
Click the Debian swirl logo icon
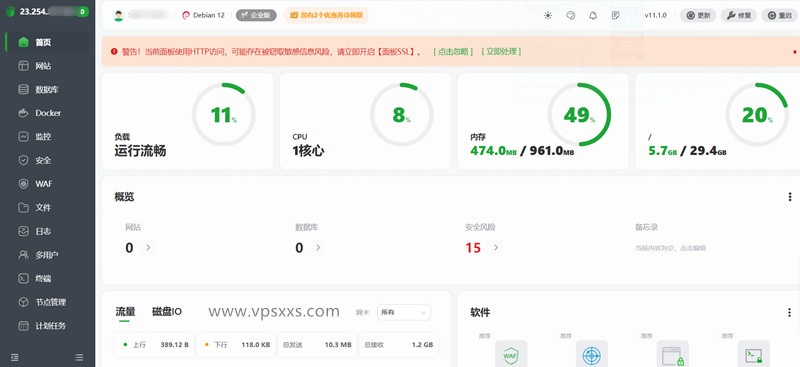[186, 15]
